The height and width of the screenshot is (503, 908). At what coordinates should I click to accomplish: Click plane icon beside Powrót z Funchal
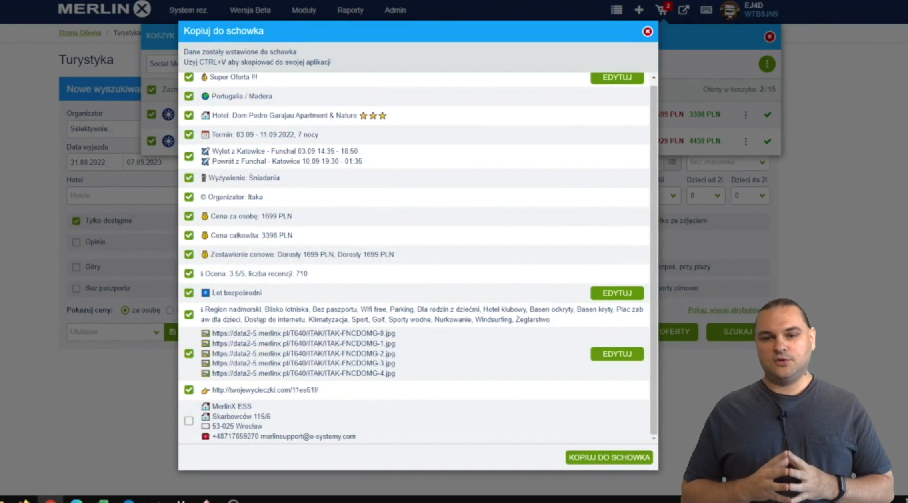205,161
